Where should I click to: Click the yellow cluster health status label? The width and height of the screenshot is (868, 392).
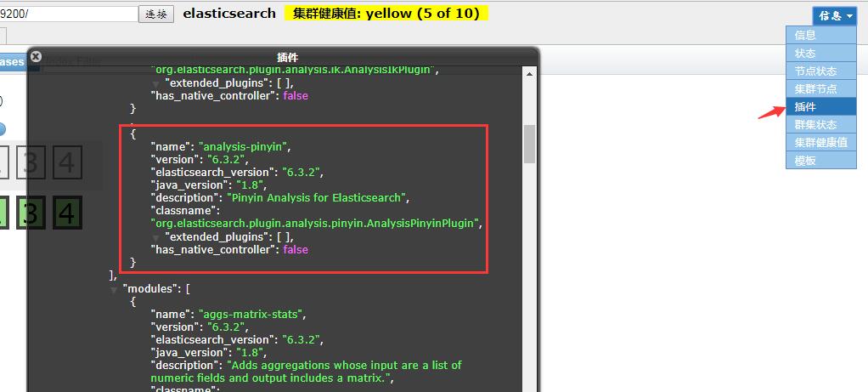[x=386, y=14]
